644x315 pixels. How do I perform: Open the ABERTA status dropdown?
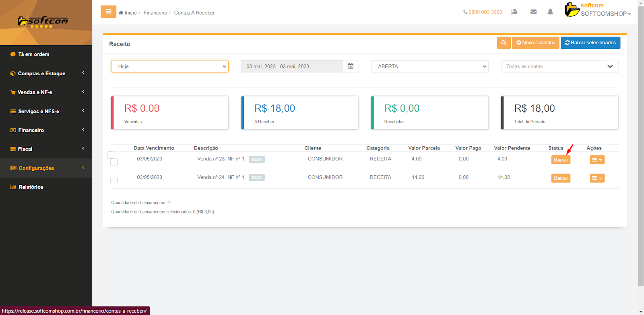tap(429, 66)
